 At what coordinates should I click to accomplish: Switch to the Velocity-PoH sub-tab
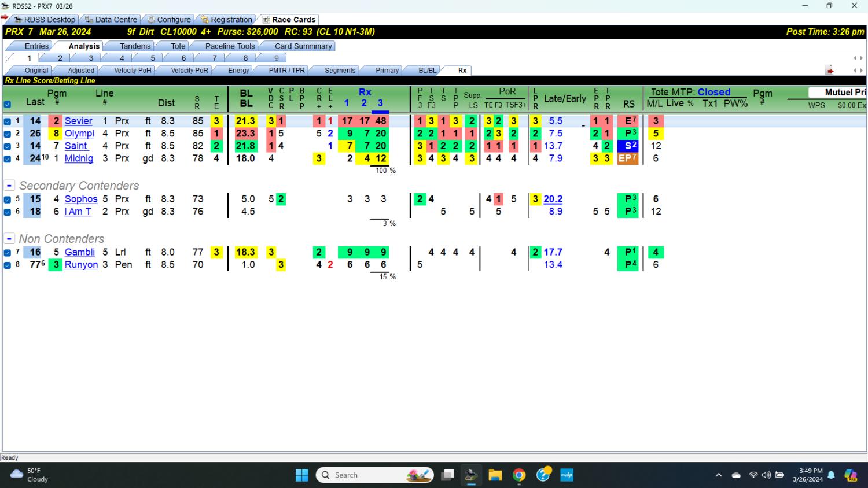(133, 71)
